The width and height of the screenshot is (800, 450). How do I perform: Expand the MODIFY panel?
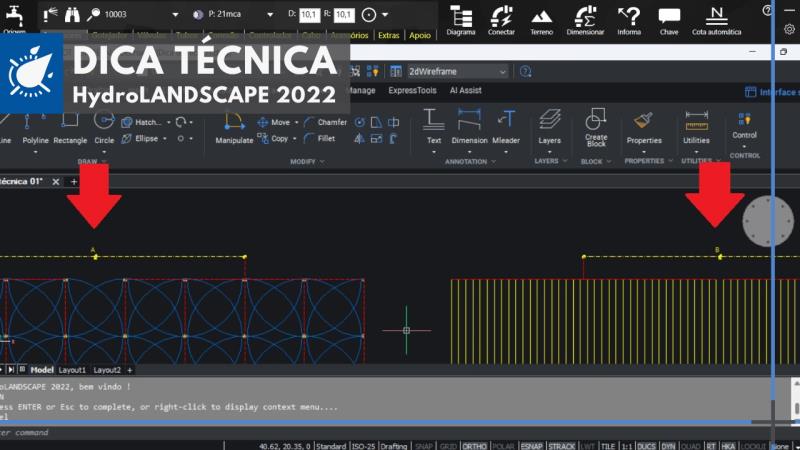307,161
